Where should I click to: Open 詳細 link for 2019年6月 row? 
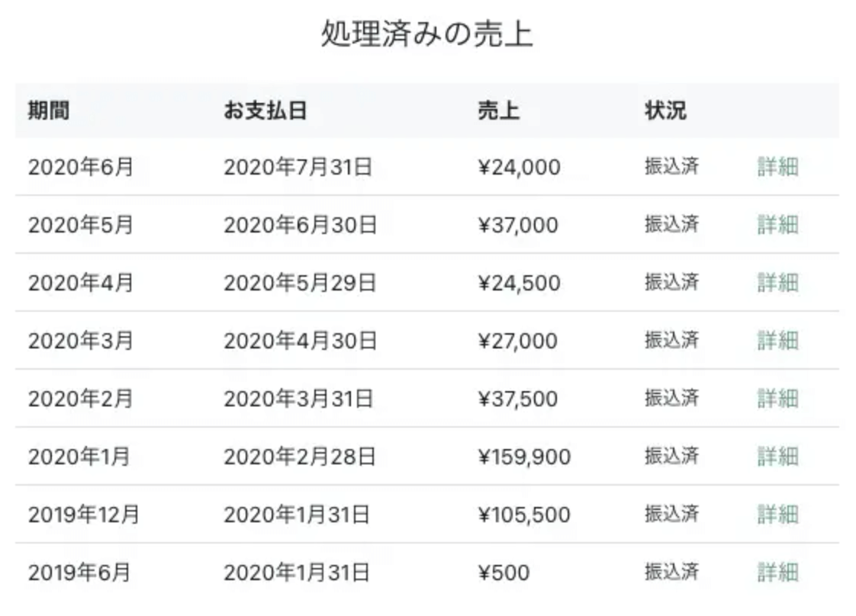(778, 572)
